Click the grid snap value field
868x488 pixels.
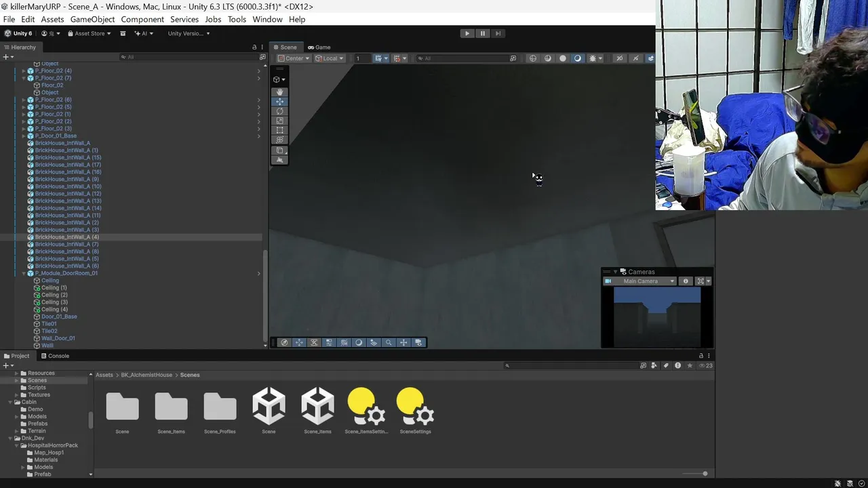click(x=361, y=58)
